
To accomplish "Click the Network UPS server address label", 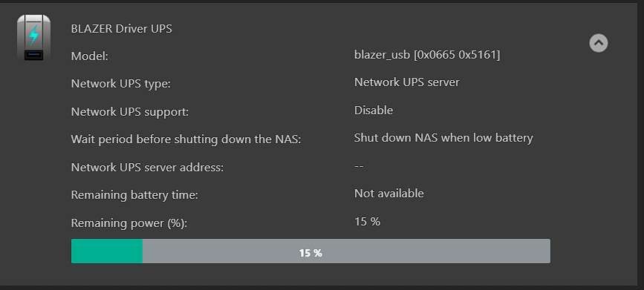I will coord(147,168).
